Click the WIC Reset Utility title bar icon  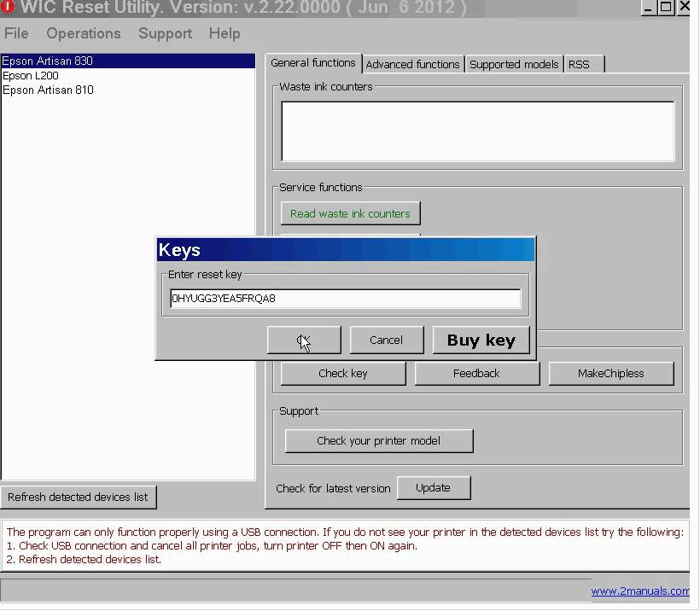click(x=8, y=8)
